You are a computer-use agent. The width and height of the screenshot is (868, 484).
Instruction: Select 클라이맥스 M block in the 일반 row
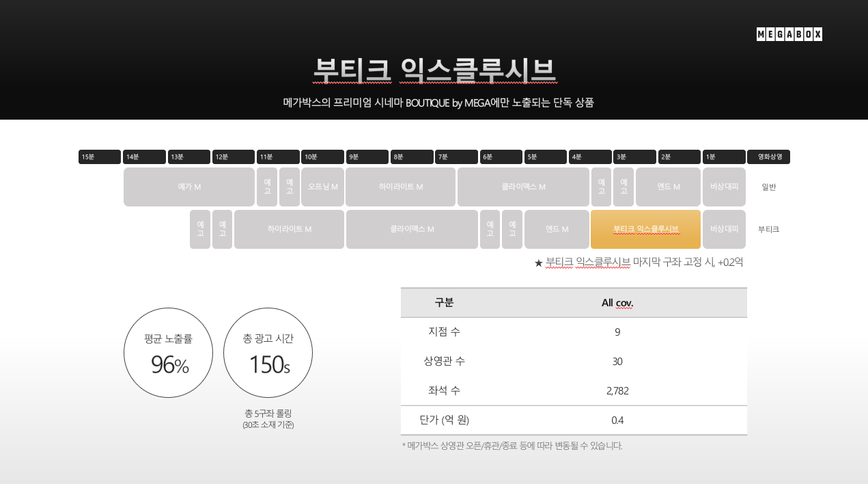[523, 187]
